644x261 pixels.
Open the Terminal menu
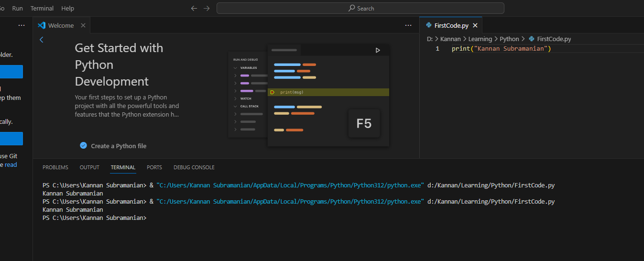(42, 9)
